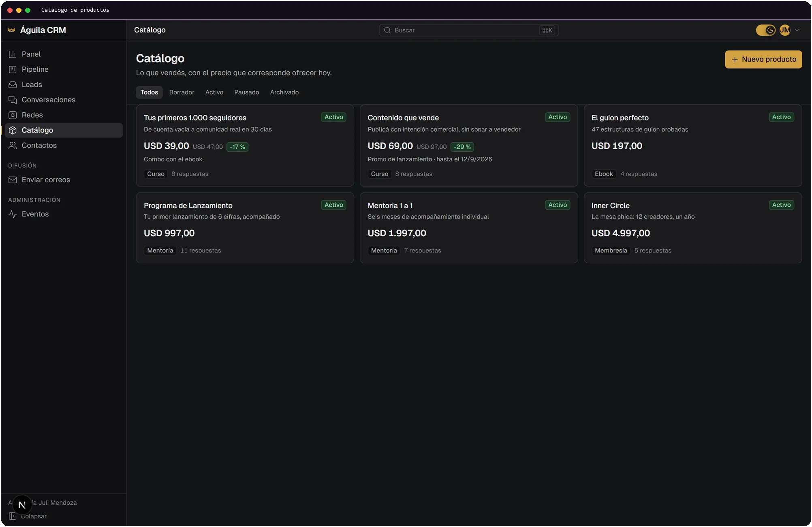Screen dimensions: 812x527
Task: Click the -17 % discount badge
Action: pyautogui.click(x=237, y=147)
